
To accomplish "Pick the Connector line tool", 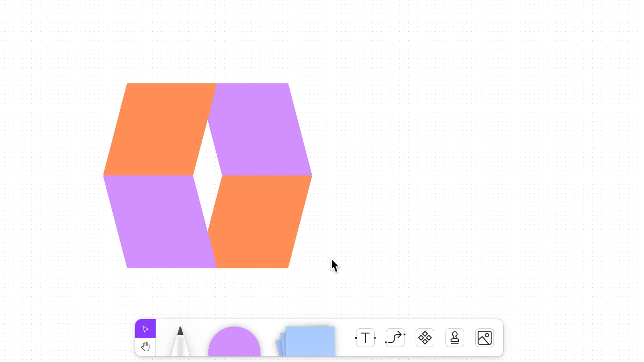I will (x=395, y=338).
